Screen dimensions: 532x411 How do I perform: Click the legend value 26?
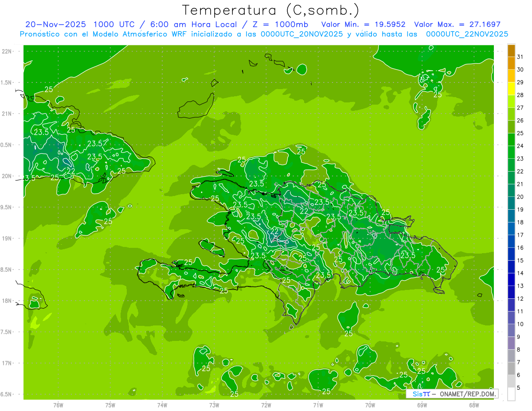click(520, 121)
